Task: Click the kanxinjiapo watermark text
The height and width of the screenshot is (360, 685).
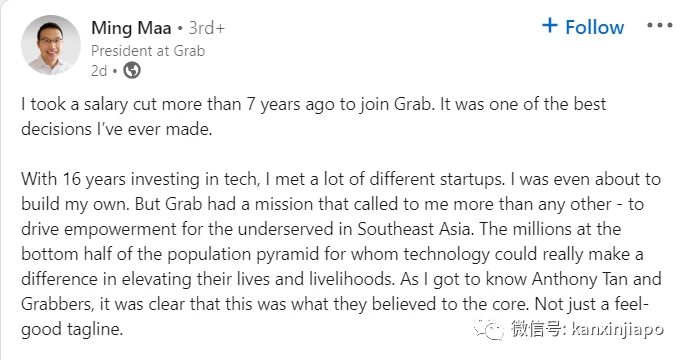Action: tap(617, 329)
